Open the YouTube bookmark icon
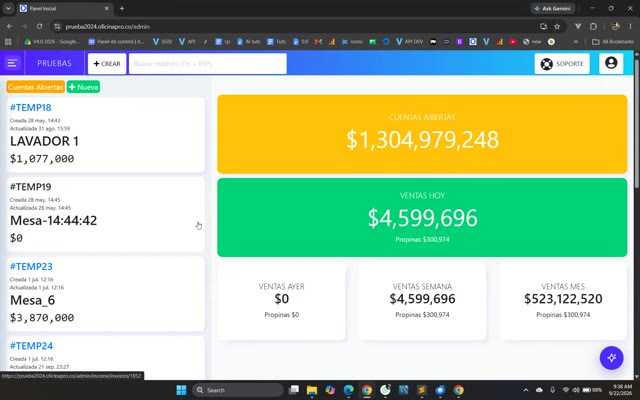The width and height of the screenshot is (640, 400). pos(513,42)
